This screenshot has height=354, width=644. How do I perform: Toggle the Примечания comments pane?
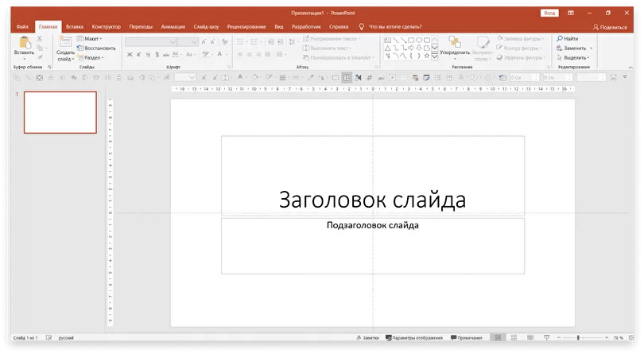pyautogui.click(x=466, y=338)
